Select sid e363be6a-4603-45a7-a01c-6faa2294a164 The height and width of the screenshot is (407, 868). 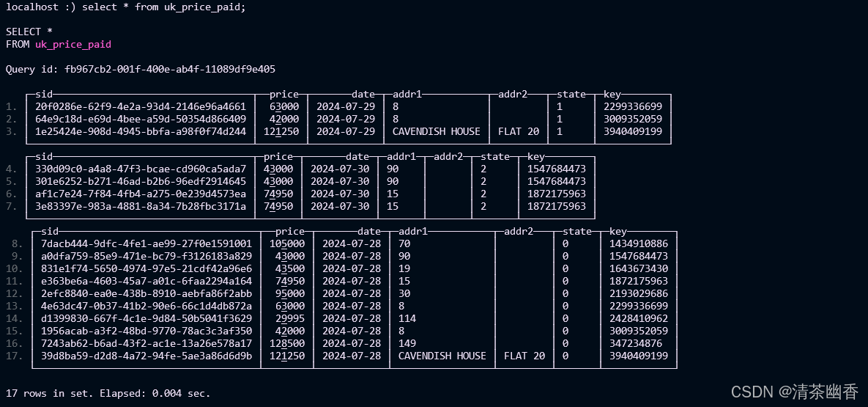(146, 281)
